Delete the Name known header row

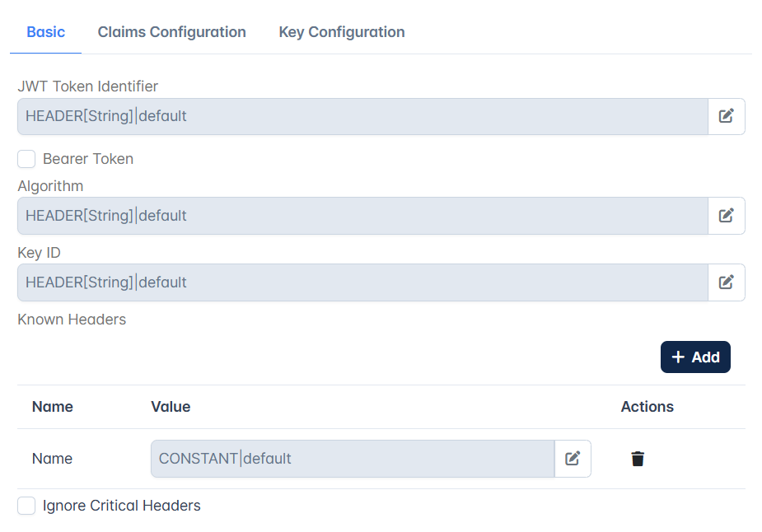tap(638, 459)
